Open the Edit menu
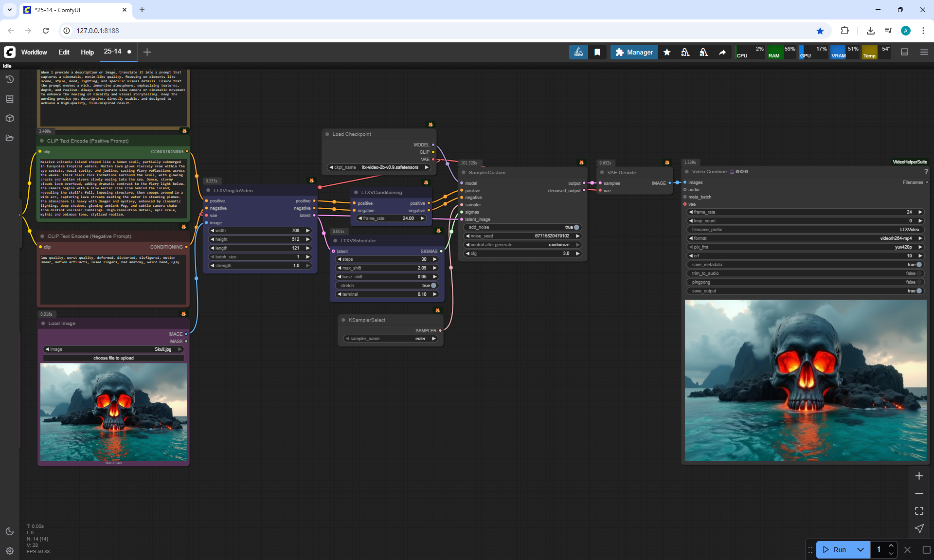 pos(64,52)
